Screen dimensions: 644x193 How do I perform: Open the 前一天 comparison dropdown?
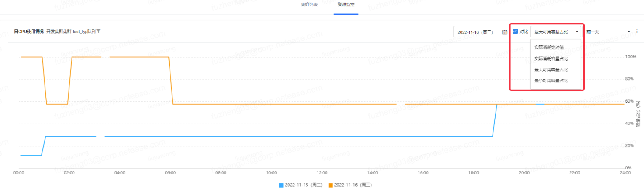(x=609, y=32)
